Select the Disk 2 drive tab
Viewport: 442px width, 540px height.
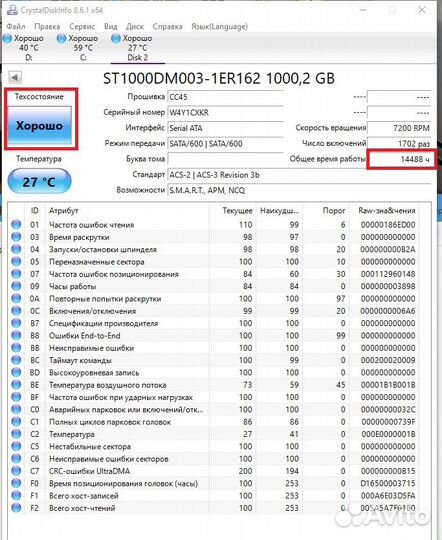click(137, 48)
